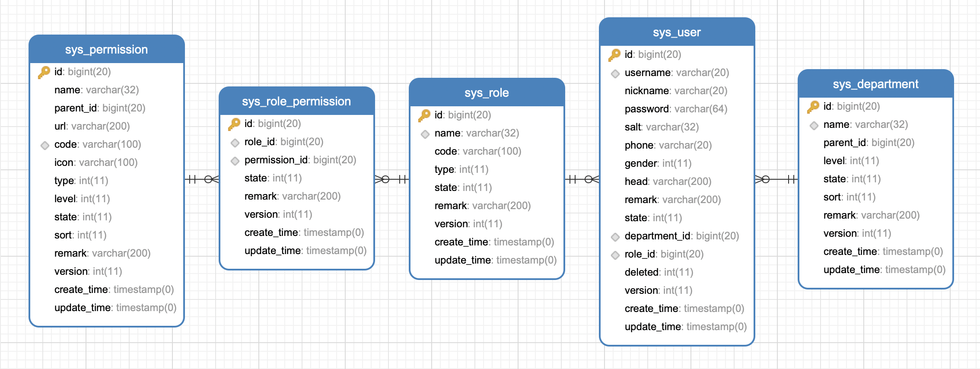Viewport: 980px width, 369px height.
Task: Select state: int(11) in sys_role_permission
Action: pyautogui.click(x=273, y=178)
